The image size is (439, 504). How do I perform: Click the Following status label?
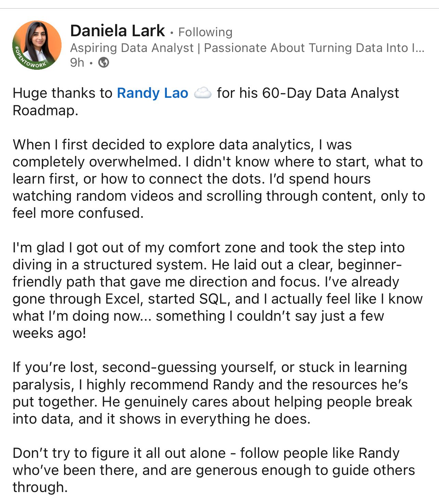click(x=205, y=32)
